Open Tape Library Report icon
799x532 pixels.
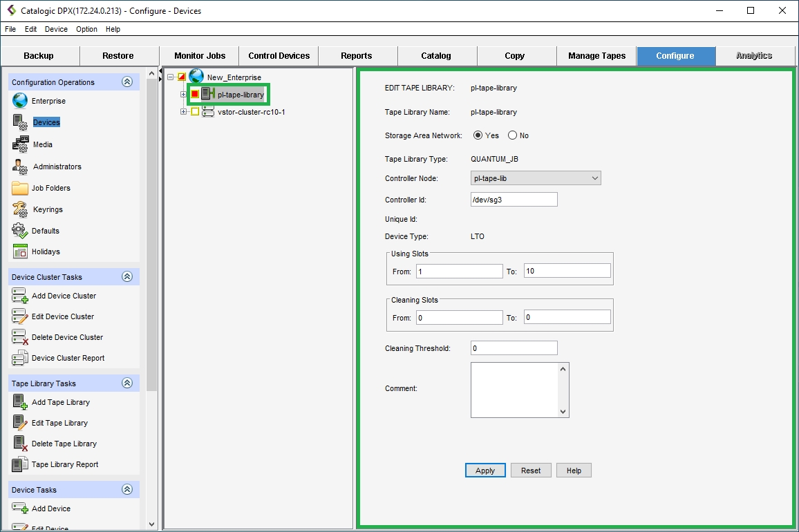coord(20,464)
